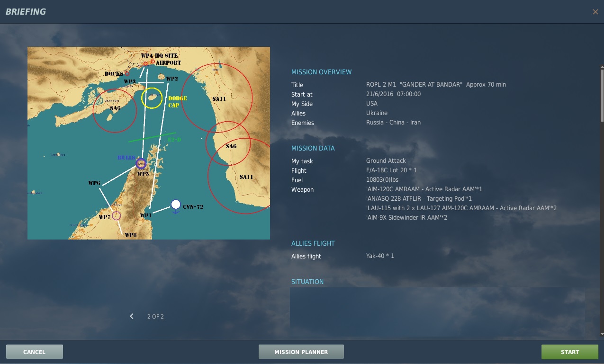
Task: Click the yellow DODGE CAP circle on map
Action: [152, 98]
